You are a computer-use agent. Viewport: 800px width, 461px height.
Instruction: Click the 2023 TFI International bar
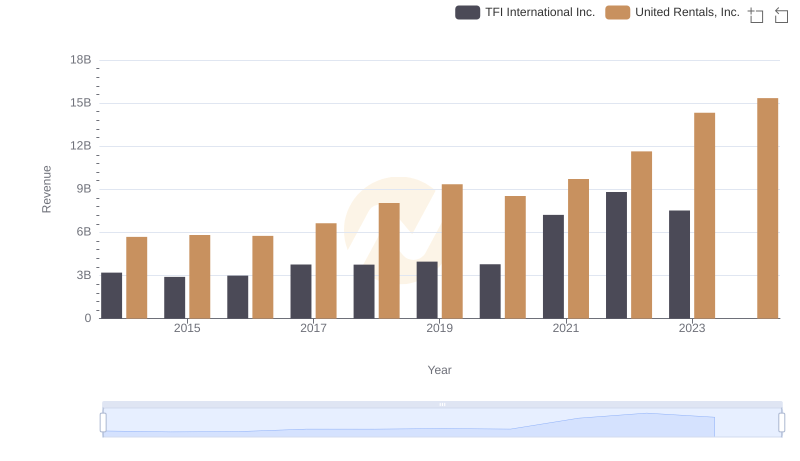click(680, 264)
